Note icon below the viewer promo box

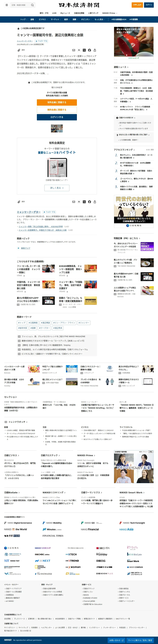pyautogui.click(x=79, y=202)
